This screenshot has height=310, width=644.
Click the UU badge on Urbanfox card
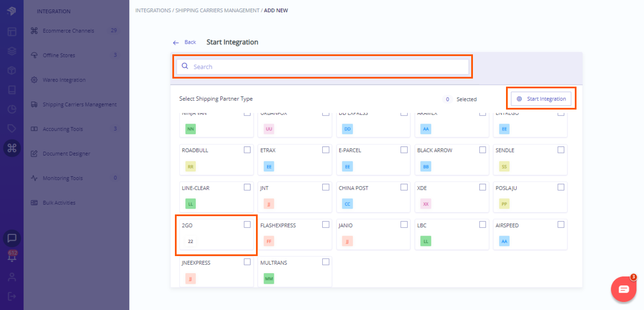coord(269,129)
